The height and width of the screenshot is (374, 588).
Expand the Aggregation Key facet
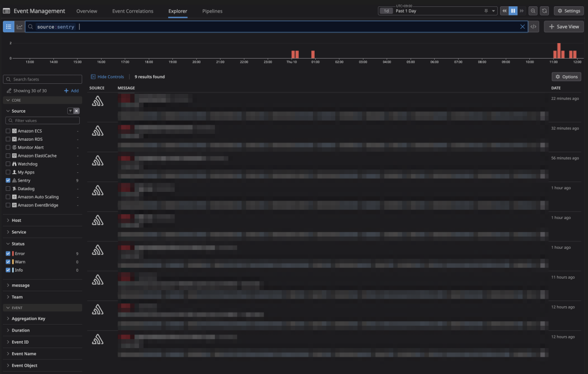[28, 319]
